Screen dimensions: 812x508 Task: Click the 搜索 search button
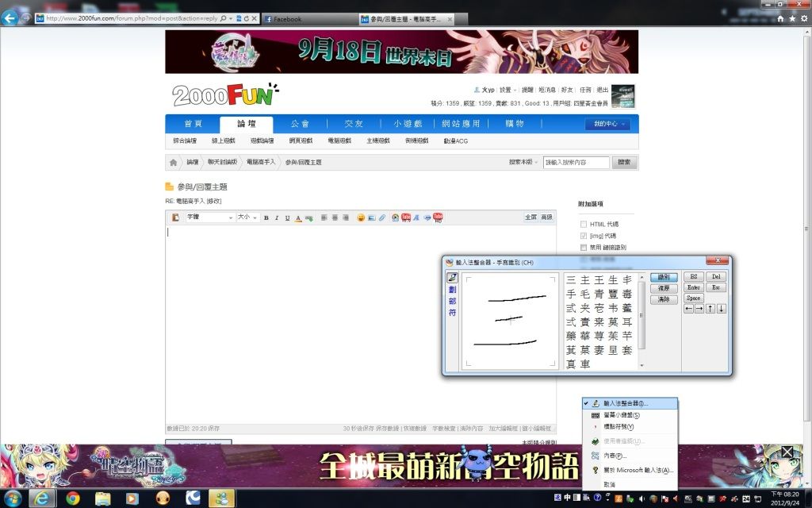(x=625, y=162)
